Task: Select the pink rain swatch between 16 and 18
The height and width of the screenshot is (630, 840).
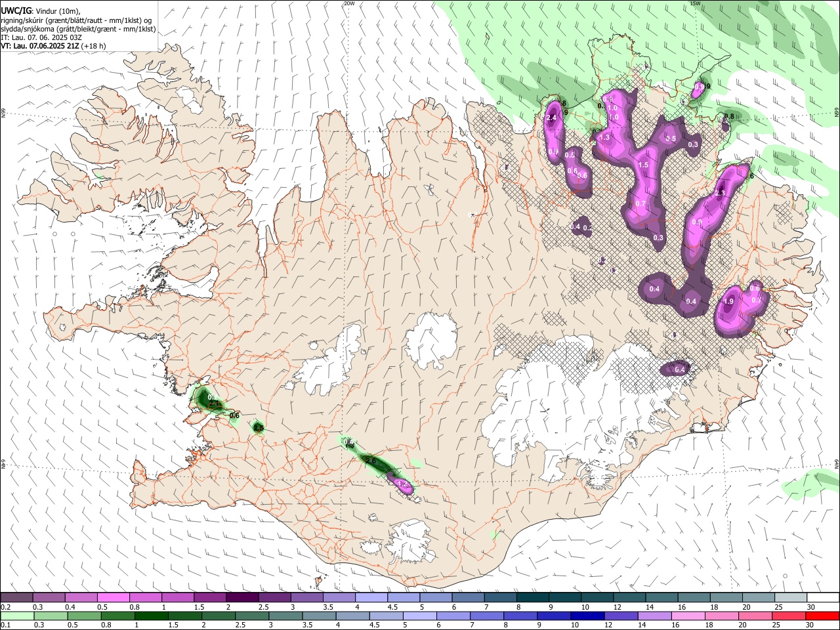Action: coord(688,616)
